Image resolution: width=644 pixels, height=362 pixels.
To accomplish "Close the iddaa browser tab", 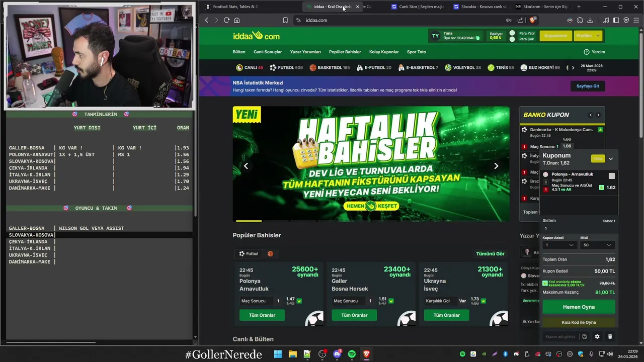I will [358, 7].
